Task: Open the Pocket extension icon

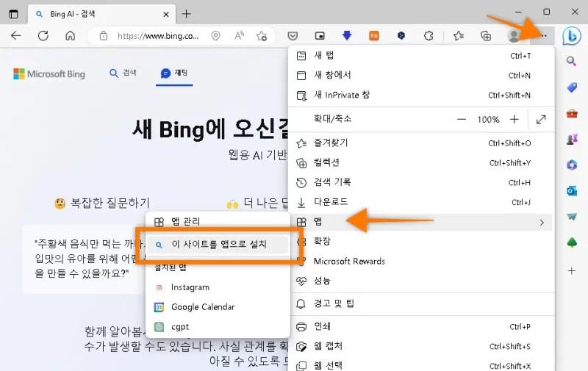Action: [x=293, y=36]
